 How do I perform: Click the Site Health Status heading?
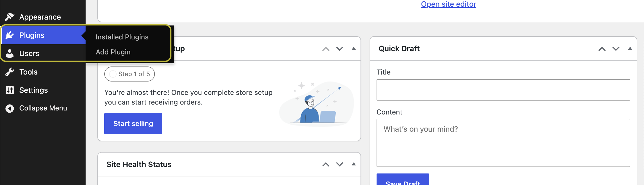[x=139, y=164]
